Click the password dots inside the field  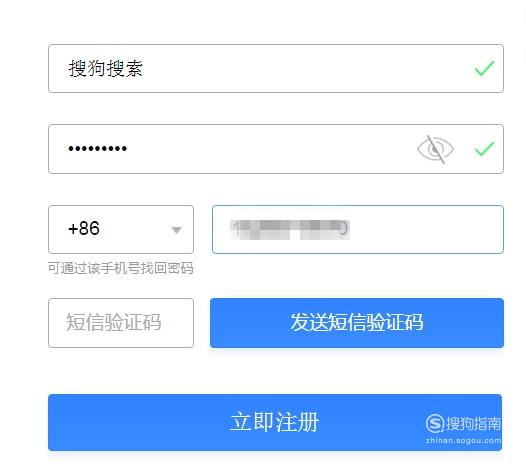point(97,148)
